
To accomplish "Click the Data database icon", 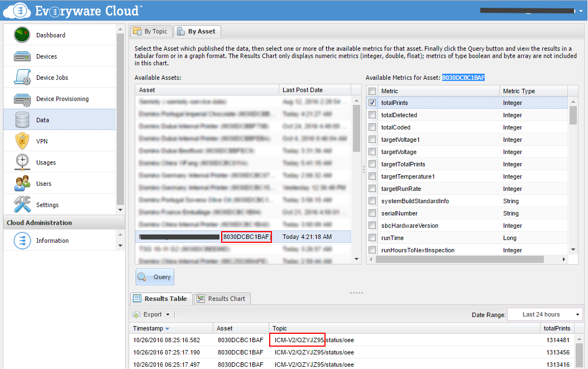I will tap(22, 120).
